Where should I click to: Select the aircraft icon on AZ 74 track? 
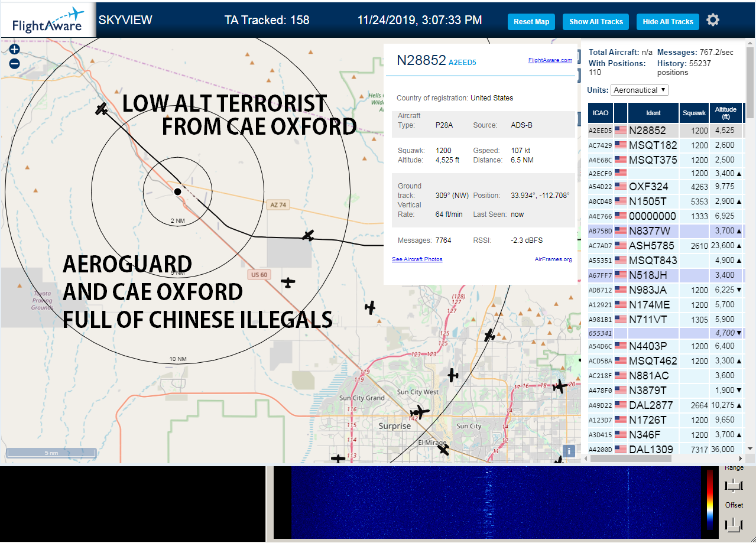(308, 235)
